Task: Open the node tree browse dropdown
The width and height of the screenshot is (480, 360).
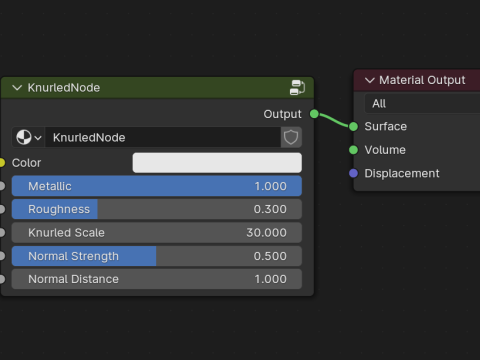Action: tap(29, 137)
